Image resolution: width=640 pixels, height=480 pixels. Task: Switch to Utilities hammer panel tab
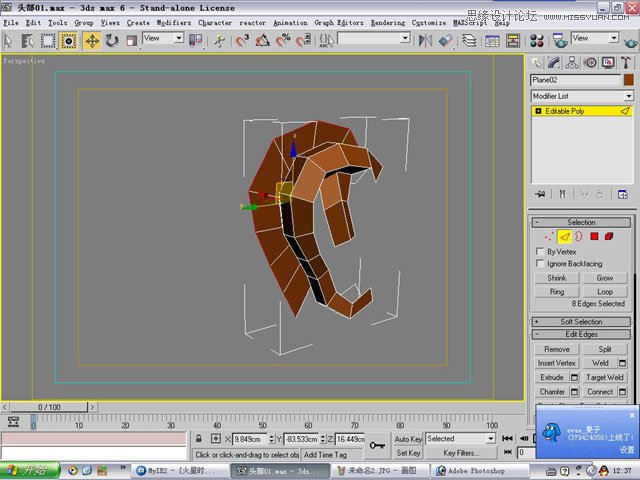pos(626,63)
